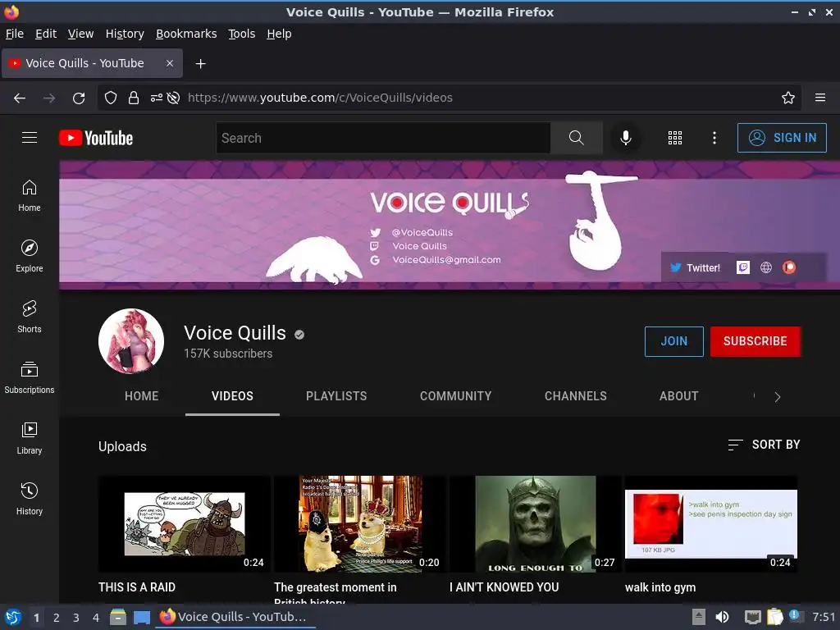Open the View menu
This screenshot has width=840, height=630.
pos(80,34)
